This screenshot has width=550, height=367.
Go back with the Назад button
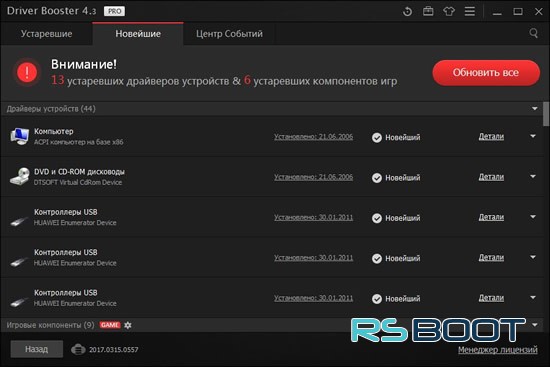36,349
